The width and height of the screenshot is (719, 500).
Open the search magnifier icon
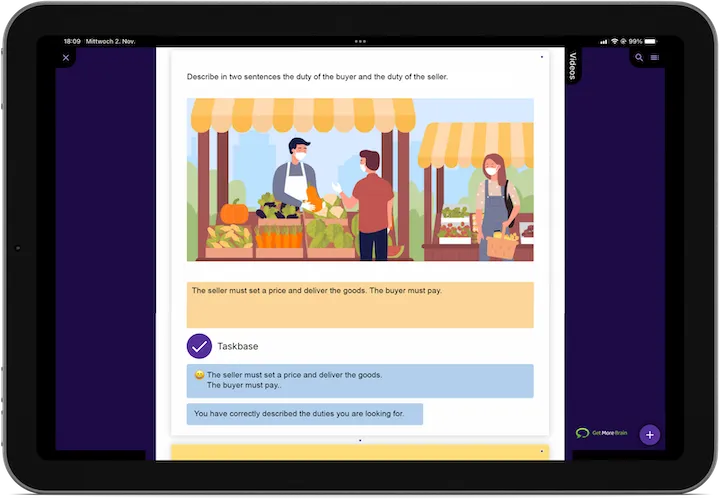pyautogui.click(x=639, y=57)
